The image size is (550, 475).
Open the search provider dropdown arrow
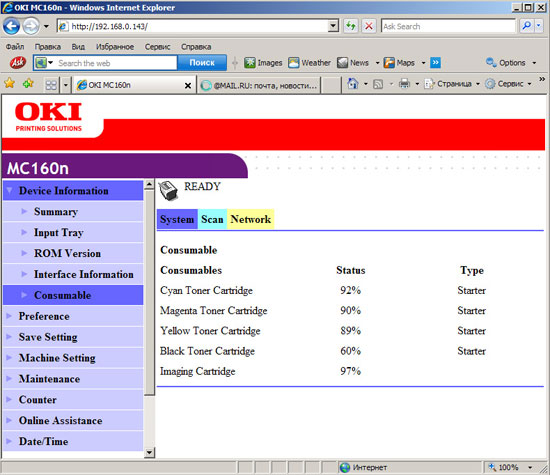pyautogui.click(x=539, y=26)
